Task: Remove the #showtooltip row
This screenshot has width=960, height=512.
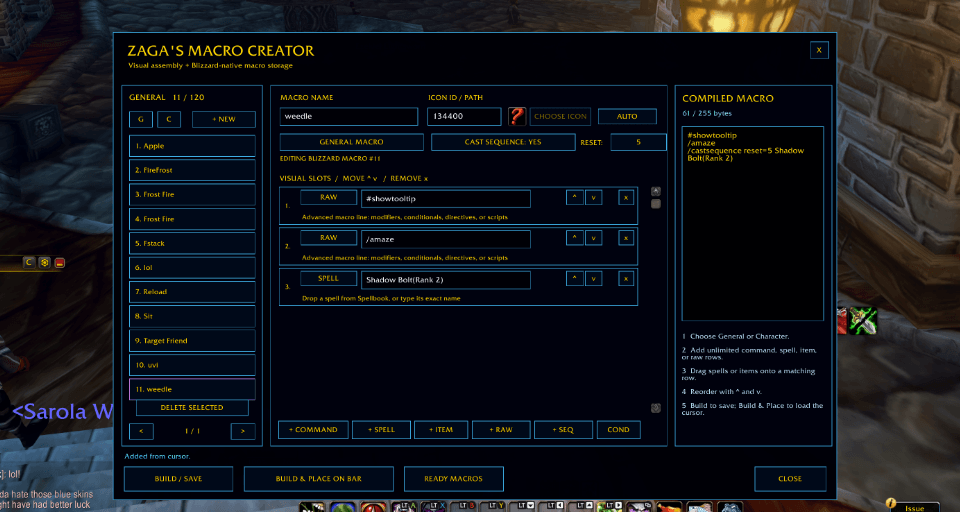Action: [626, 198]
